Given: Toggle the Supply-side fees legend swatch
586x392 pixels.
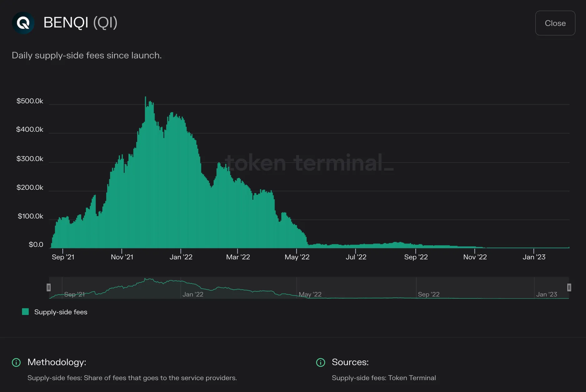Looking at the screenshot, I should (25, 311).
